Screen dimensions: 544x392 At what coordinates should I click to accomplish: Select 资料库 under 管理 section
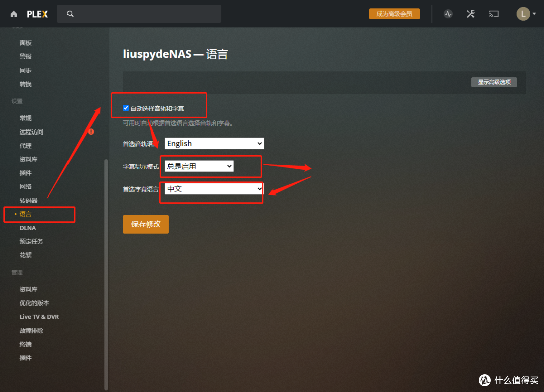click(28, 289)
